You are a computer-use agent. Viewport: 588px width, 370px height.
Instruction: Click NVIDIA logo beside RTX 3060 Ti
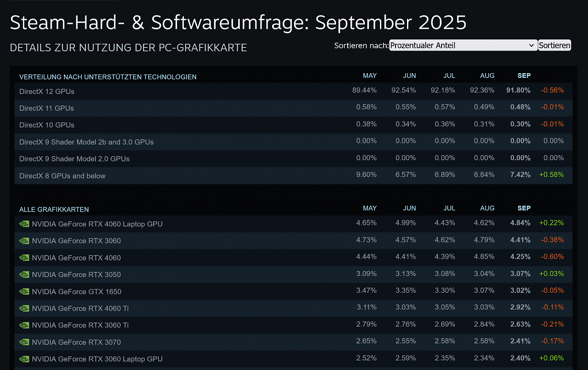(x=24, y=325)
